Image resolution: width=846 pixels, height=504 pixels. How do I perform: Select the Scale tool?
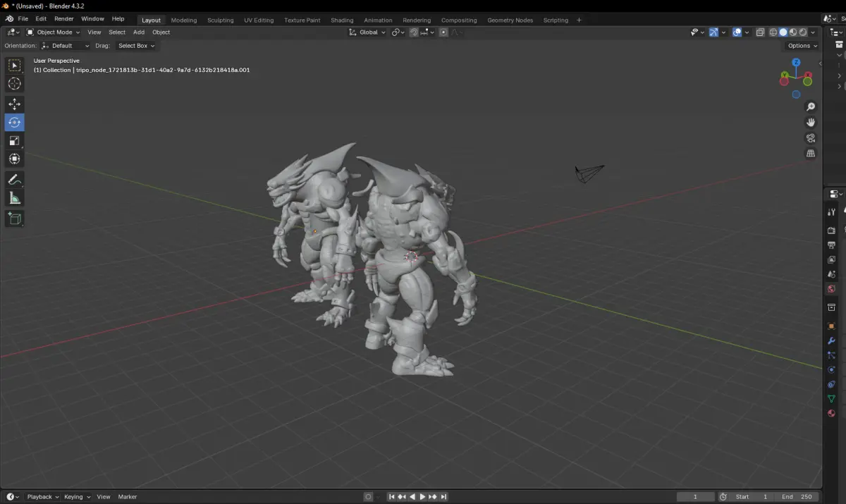click(14, 141)
